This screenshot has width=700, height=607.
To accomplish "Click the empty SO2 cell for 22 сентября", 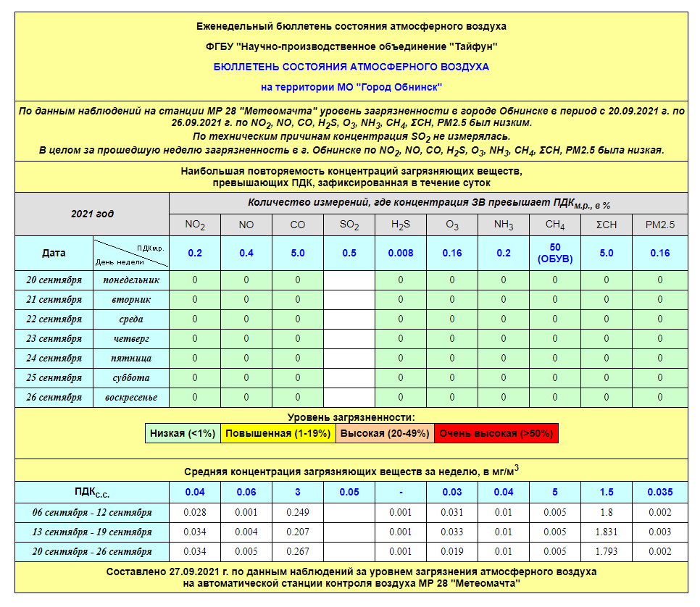I will (x=349, y=319).
